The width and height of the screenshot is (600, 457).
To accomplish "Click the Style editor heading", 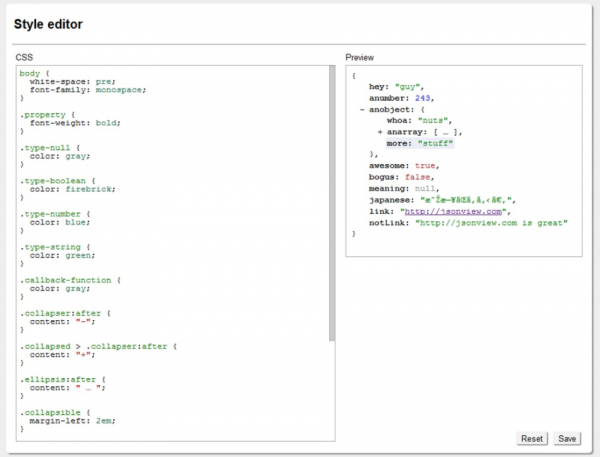I will point(48,24).
